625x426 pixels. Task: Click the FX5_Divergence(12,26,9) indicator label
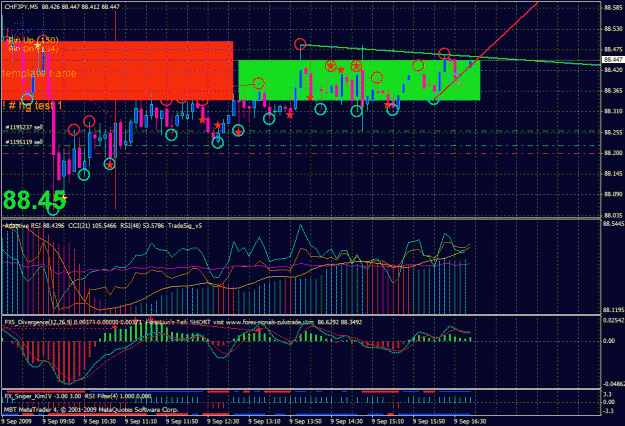[38, 322]
